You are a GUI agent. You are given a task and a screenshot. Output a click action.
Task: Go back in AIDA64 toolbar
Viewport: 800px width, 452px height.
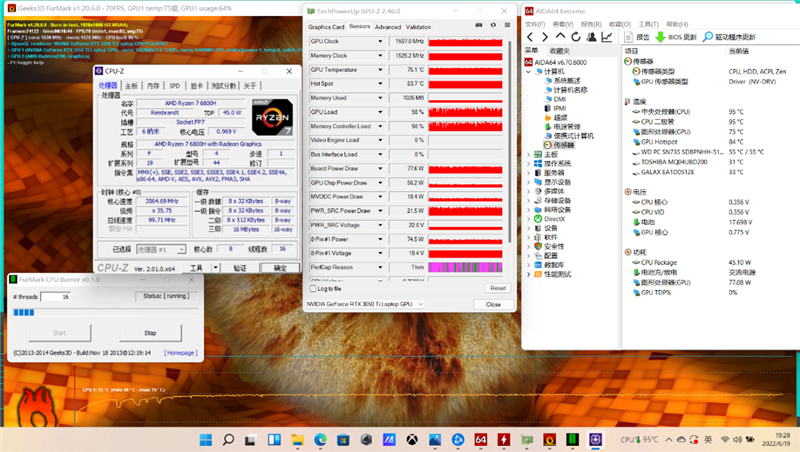point(530,37)
